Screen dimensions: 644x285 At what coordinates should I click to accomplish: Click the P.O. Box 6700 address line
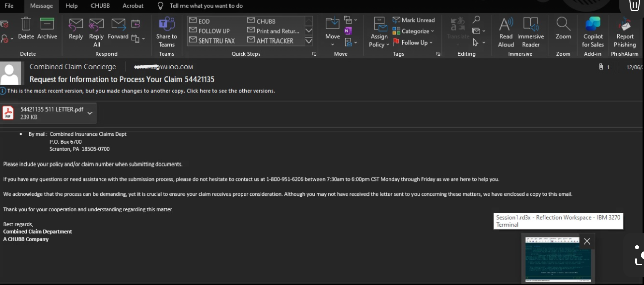pyautogui.click(x=65, y=142)
